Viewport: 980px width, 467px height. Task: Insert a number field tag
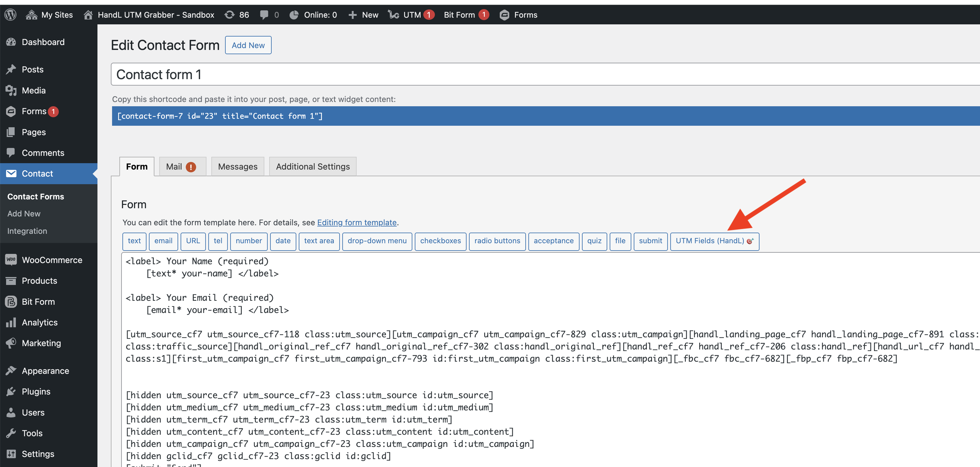click(249, 241)
